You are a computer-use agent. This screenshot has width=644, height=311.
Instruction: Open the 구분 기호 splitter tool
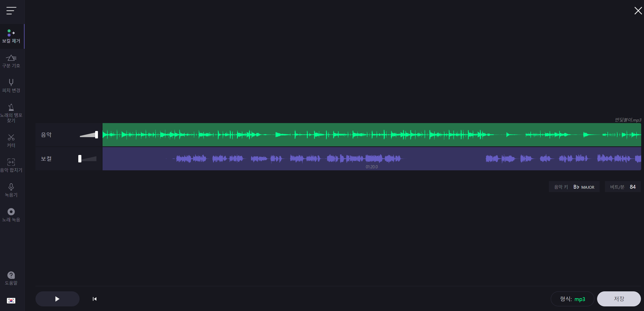[x=11, y=61]
